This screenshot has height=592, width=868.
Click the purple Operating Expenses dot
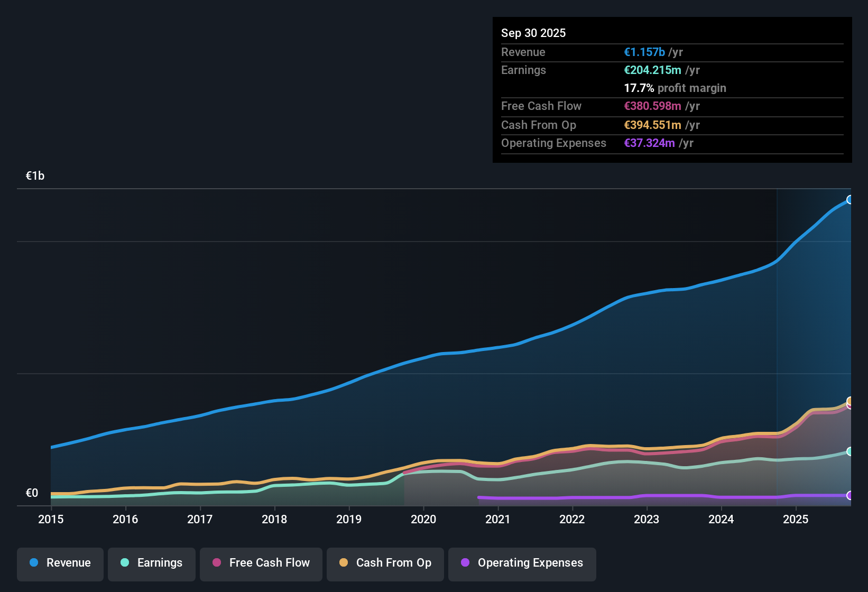465,563
